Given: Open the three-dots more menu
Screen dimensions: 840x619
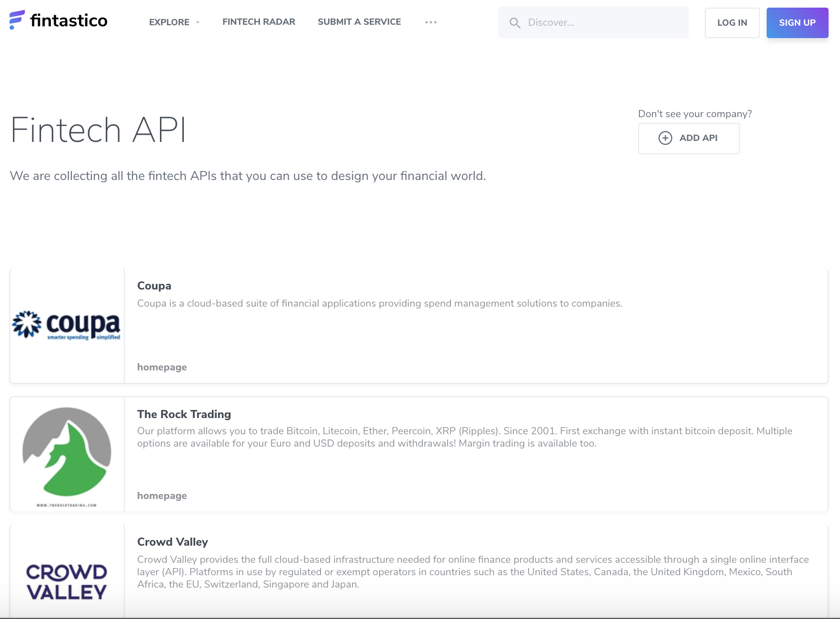Looking at the screenshot, I should (431, 22).
